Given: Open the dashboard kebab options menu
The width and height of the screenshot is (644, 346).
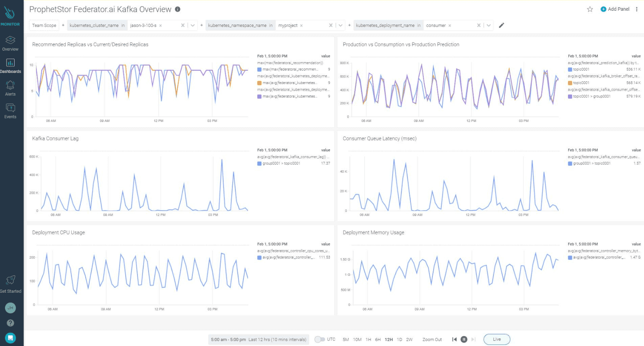Looking at the screenshot, I should 636,9.
